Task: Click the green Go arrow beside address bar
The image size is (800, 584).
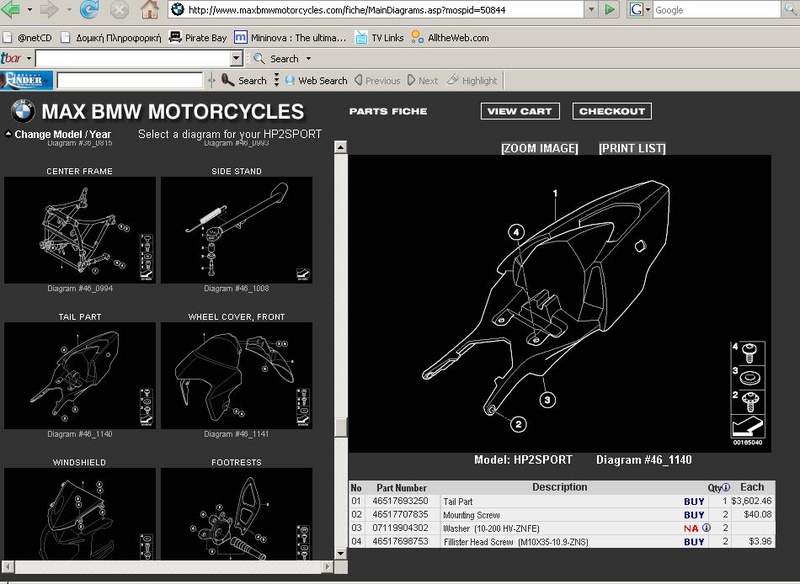Action: [609, 9]
